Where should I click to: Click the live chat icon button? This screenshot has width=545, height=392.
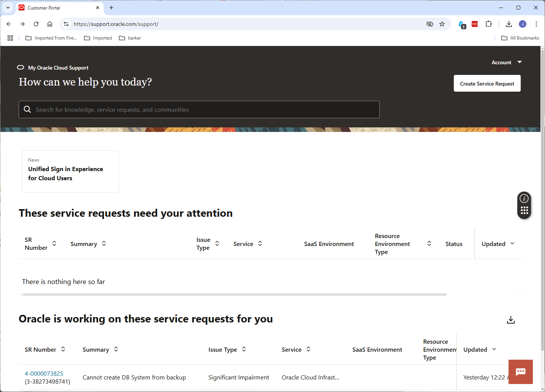[x=520, y=371]
